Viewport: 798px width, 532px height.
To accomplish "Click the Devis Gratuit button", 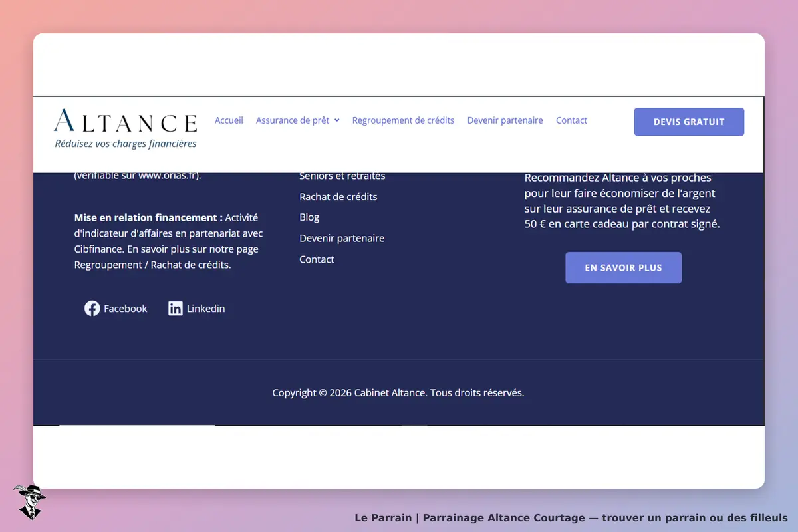I will (x=689, y=122).
